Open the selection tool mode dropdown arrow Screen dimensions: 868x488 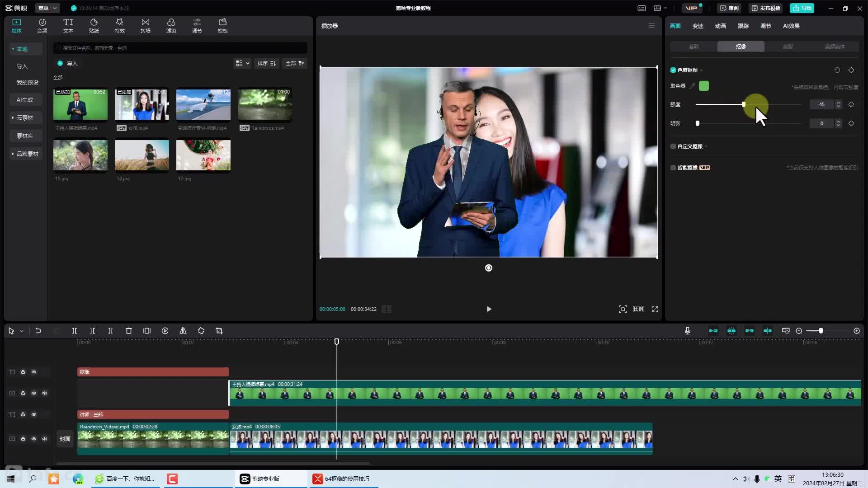[21, 331]
